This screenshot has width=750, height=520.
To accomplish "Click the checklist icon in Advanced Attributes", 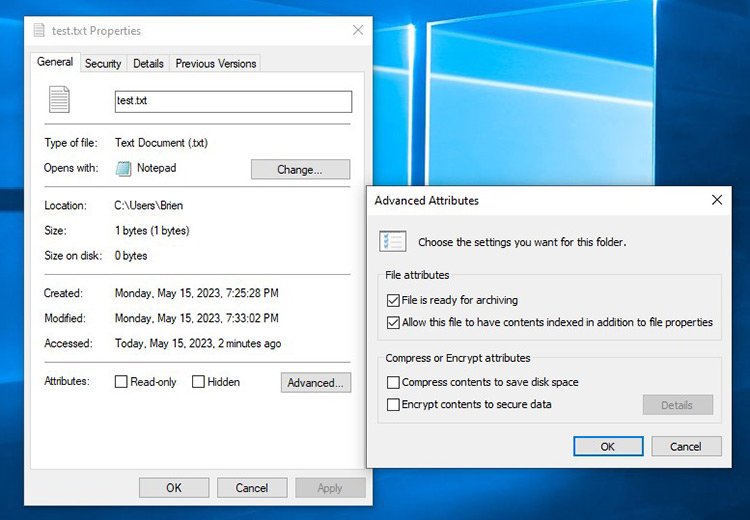I will [x=393, y=241].
